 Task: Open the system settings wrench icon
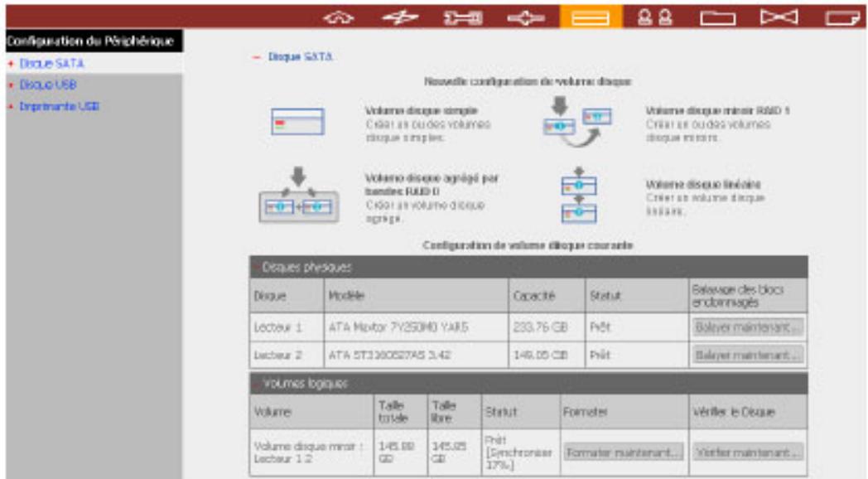pyautogui.click(x=463, y=17)
